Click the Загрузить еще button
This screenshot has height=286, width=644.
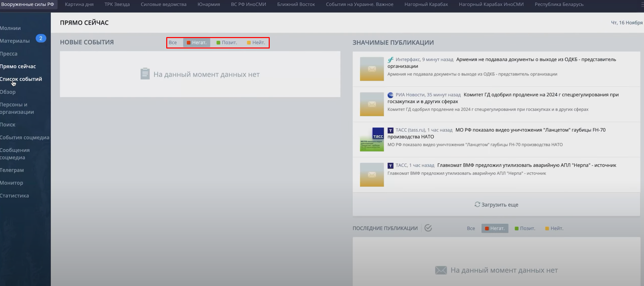click(496, 204)
